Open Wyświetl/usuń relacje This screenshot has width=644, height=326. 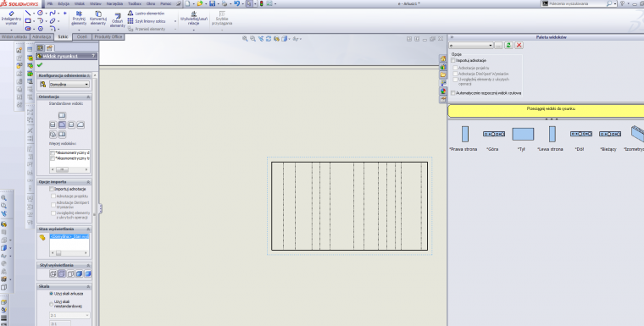tap(194, 19)
